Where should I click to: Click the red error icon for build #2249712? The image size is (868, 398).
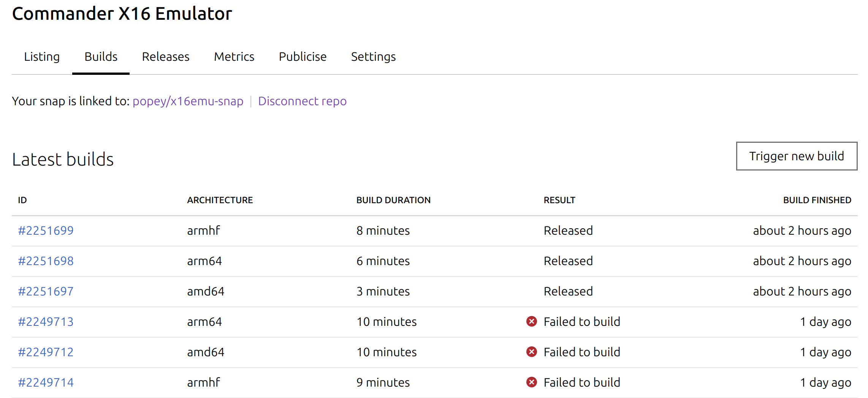(x=531, y=352)
